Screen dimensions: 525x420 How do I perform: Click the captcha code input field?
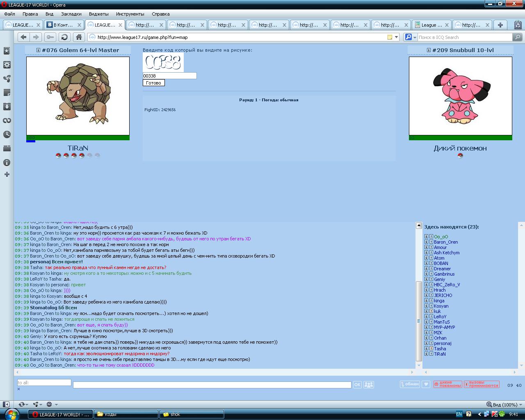coord(169,75)
